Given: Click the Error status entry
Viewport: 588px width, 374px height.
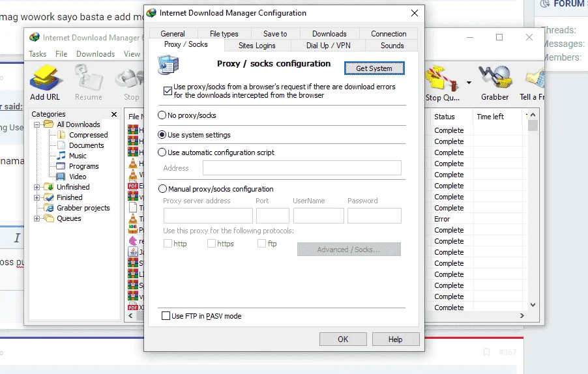Looking at the screenshot, I should [x=442, y=219].
